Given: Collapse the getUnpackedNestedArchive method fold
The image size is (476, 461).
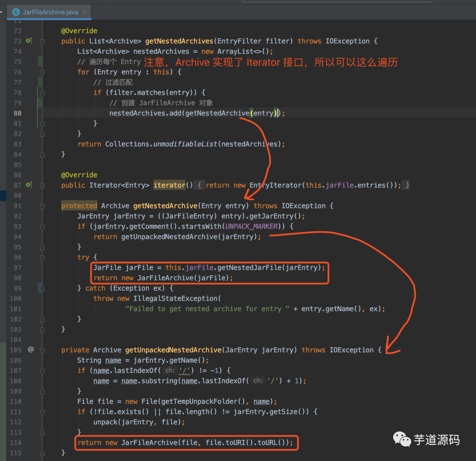Looking at the screenshot, I should point(42,349).
